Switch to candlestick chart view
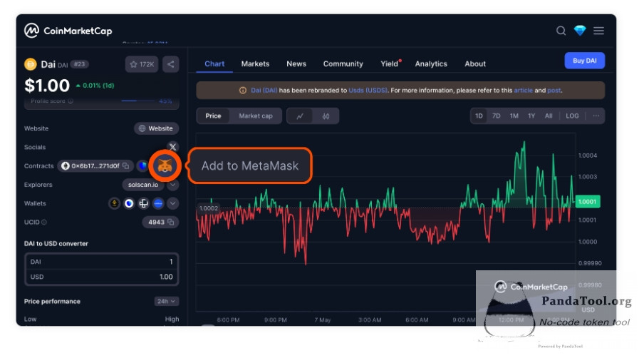The width and height of the screenshot is (644, 358). pyautogui.click(x=326, y=116)
